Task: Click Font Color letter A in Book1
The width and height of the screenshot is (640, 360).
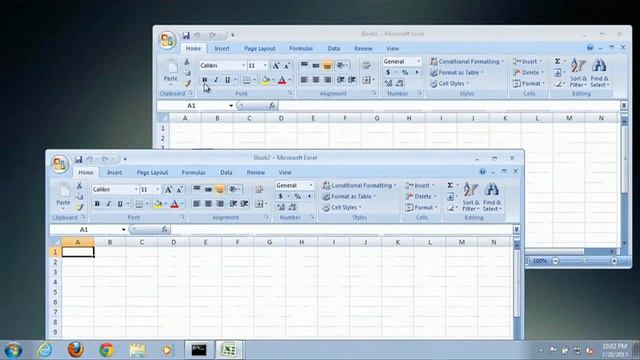Action: 282,80
